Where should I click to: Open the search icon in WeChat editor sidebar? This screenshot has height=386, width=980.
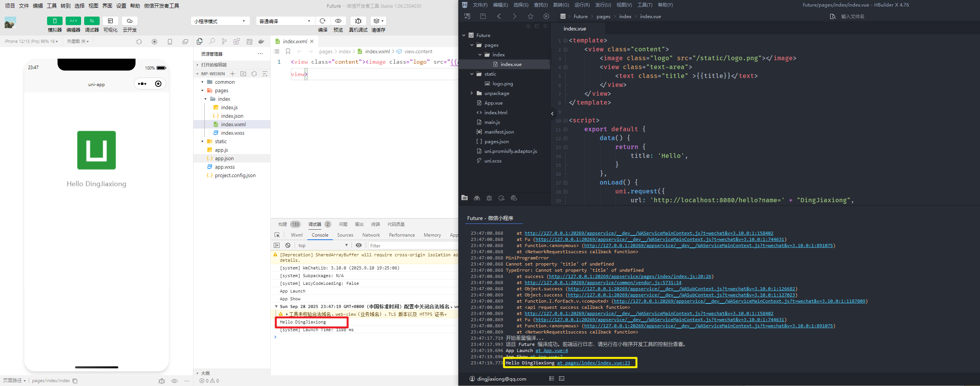[212, 41]
